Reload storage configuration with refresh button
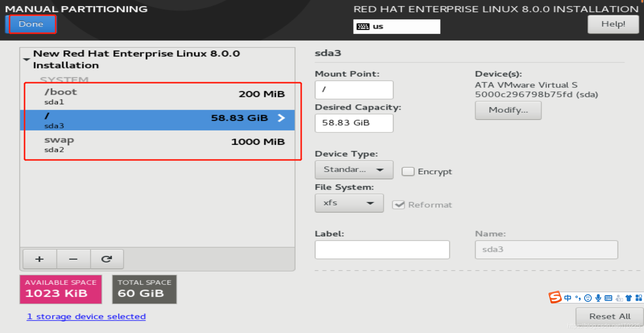Viewport: 644px width, 333px height. [107, 259]
